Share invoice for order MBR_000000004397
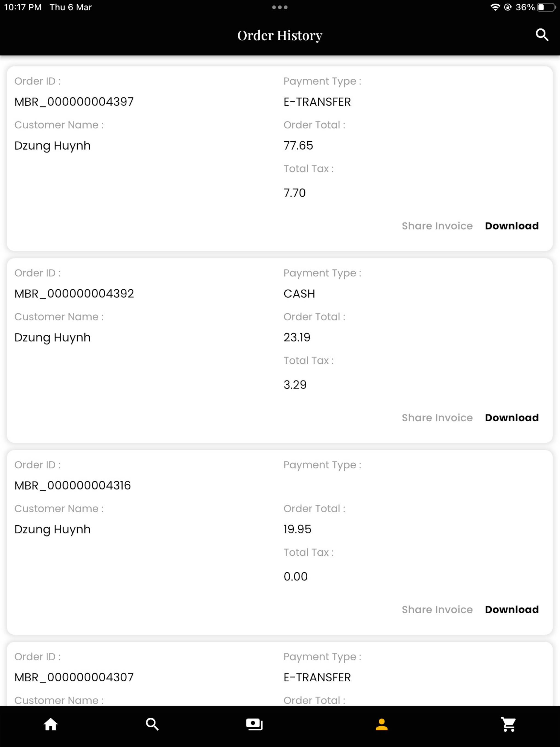This screenshot has height=747, width=560. [x=437, y=226]
